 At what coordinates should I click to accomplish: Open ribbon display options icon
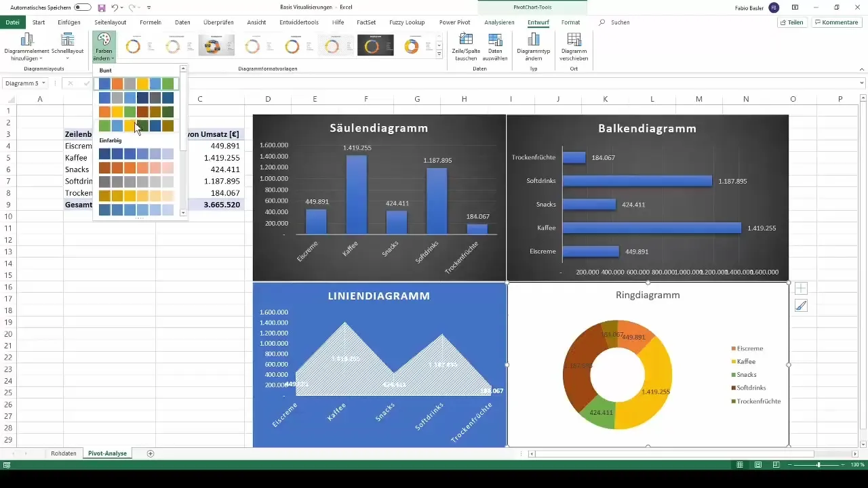796,7
